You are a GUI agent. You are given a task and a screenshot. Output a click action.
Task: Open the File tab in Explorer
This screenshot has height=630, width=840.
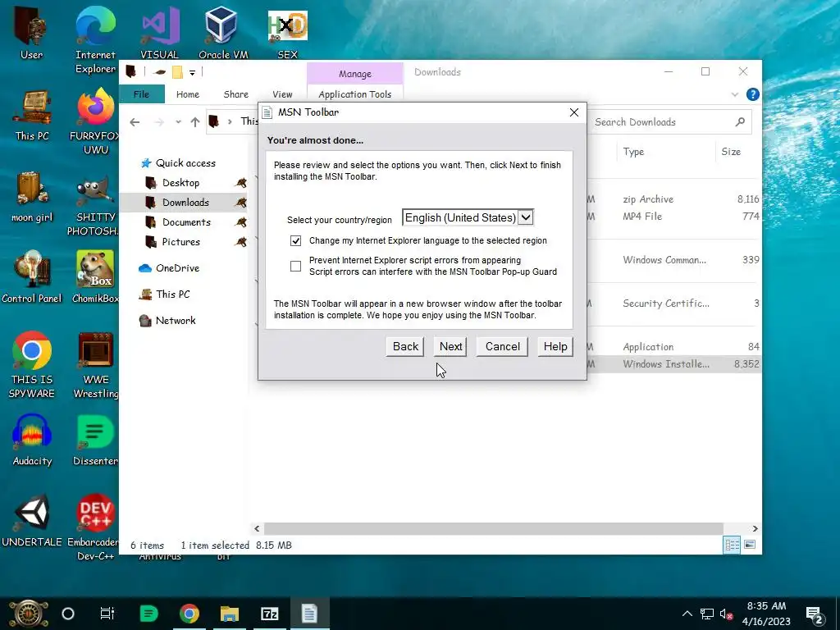tap(141, 94)
